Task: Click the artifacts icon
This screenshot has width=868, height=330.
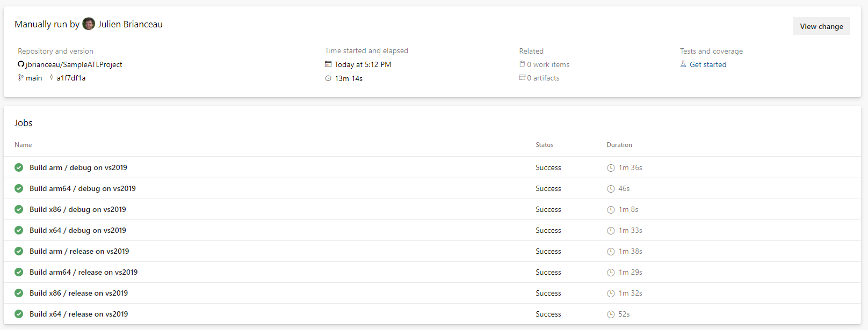Action: (522, 78)
